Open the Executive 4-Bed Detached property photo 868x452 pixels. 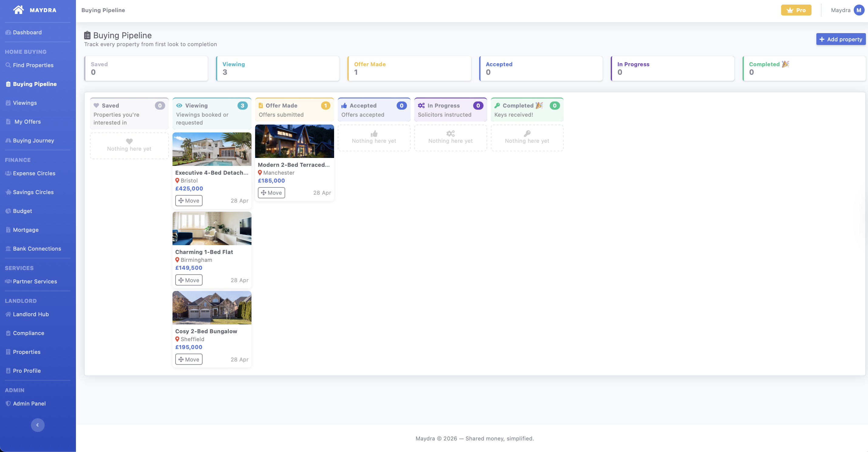pyautogui.click(x=212, y=149)
